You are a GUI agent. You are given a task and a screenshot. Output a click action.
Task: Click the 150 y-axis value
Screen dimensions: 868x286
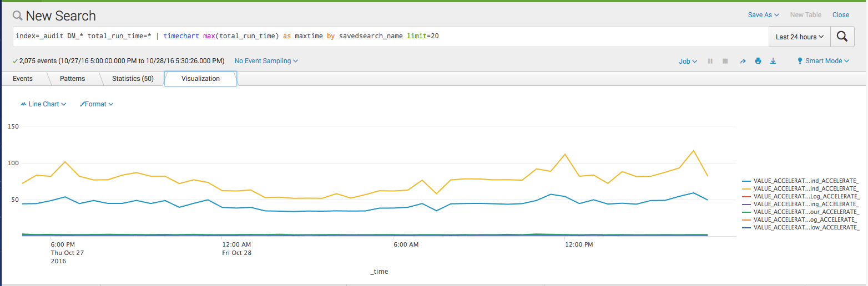pyautogui.click(x=14, y=127)
